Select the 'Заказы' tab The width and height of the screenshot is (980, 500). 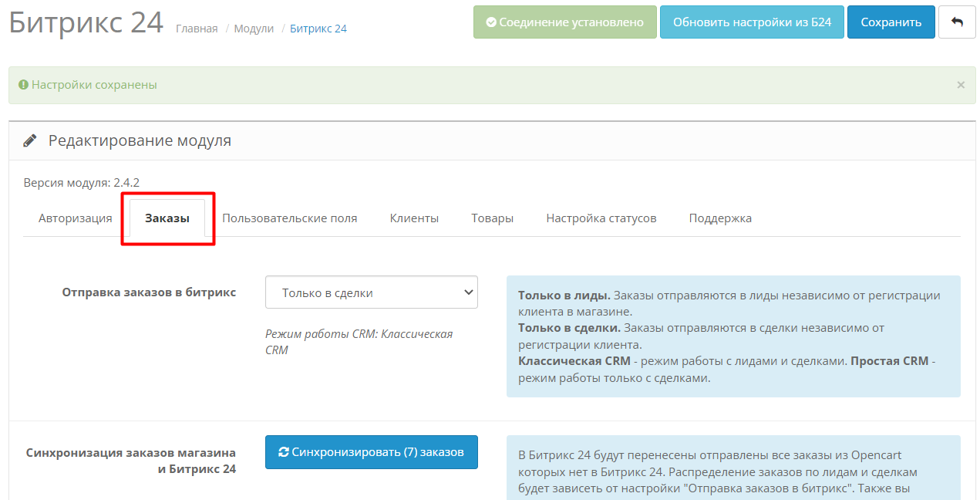click(167, 218)
